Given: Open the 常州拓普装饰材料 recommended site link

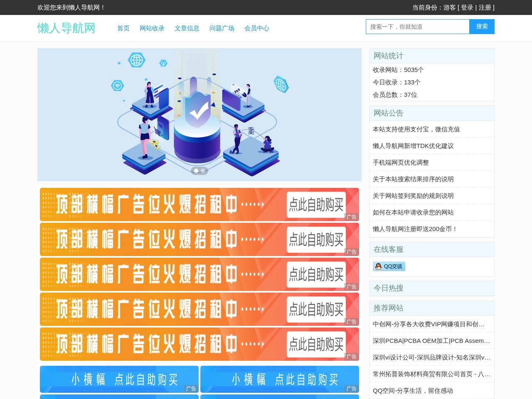Looking at the screenshot, I should pyautogui.click(x=431, y=374).
